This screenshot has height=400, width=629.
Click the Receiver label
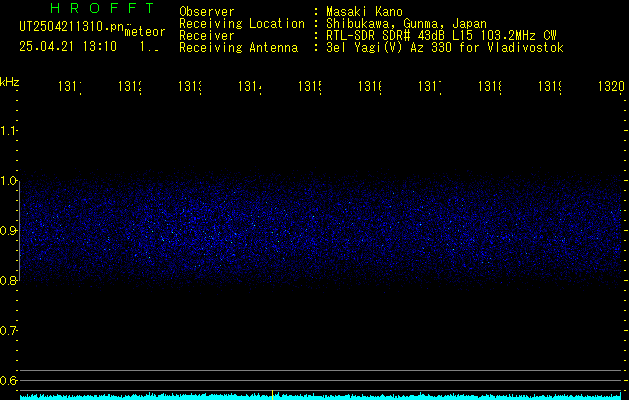point(207,36)
